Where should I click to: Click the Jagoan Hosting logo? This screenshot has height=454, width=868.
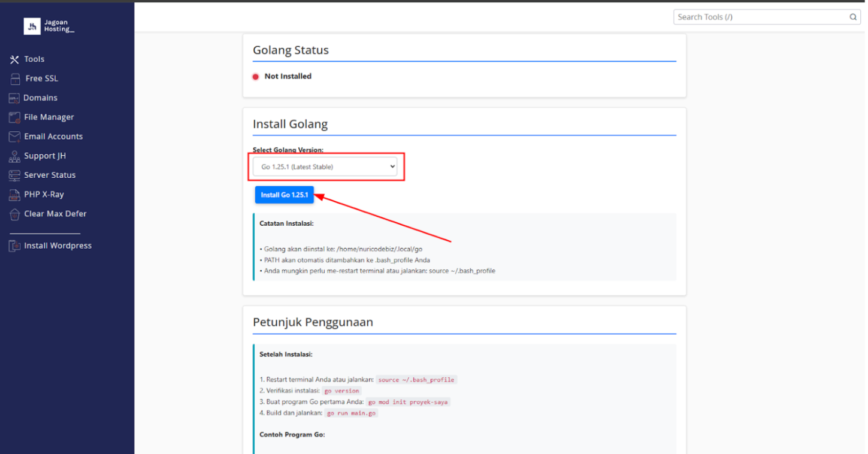49,26
